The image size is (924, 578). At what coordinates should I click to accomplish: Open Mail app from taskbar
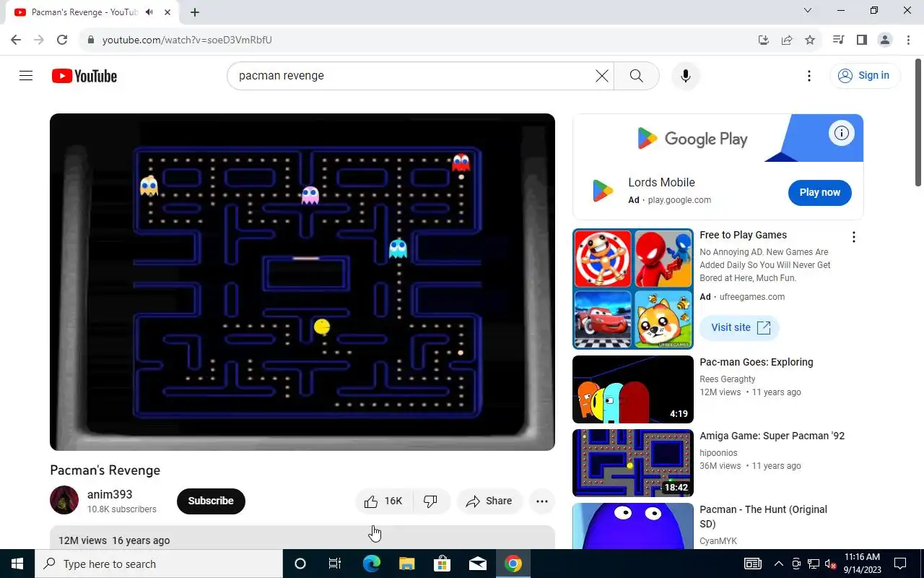coord(477,564)
